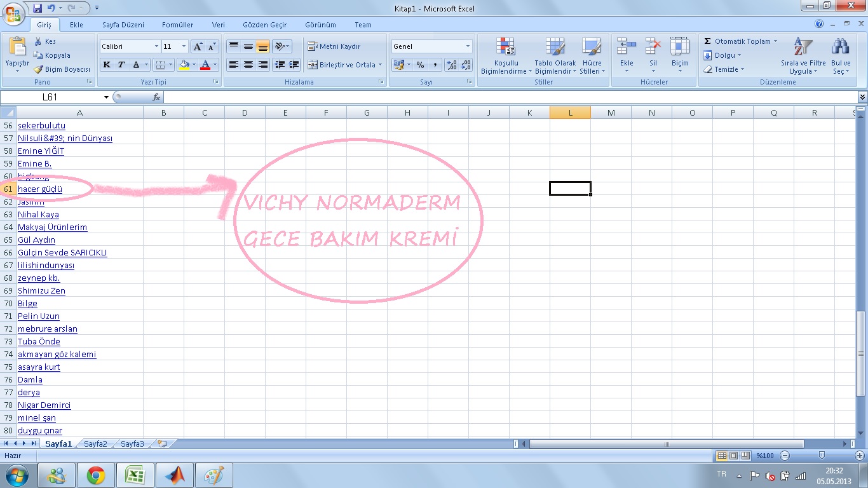Screen dimensions: 868x488
Task: Open Temizle clear dropdown
Action: coord(724,69)
